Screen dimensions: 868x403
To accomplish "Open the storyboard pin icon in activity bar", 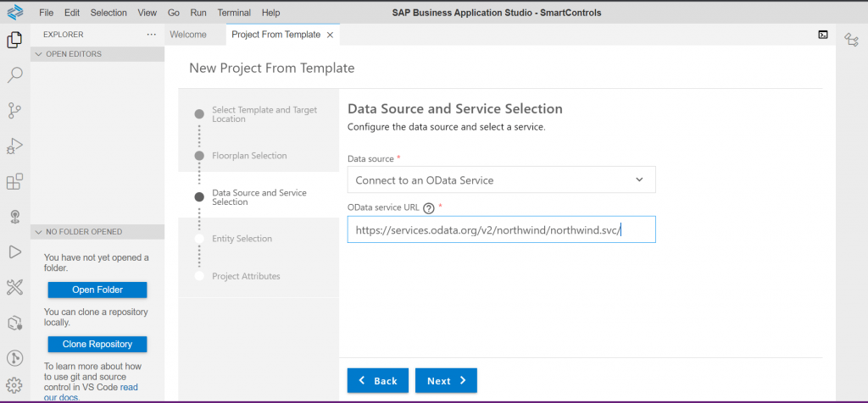I will (x=14, y=217).
